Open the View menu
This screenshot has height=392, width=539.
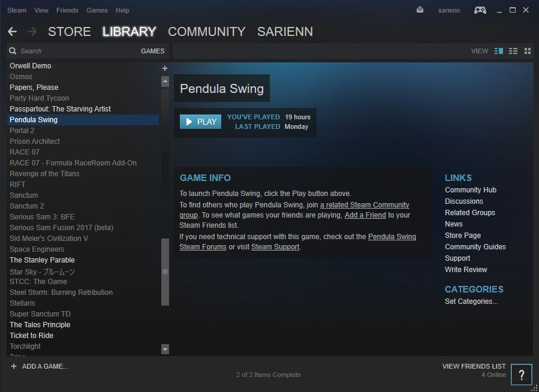click(x=41, y=10)
